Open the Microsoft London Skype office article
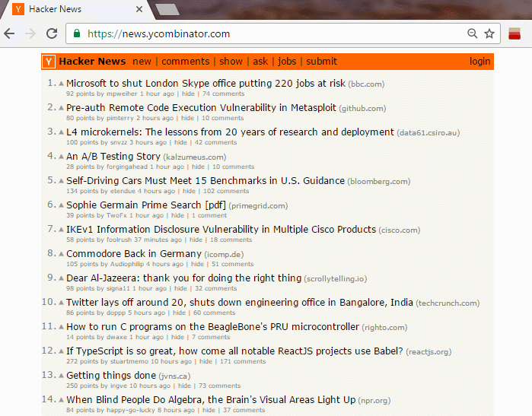The width and height of the screenshot is (532, 416). pyautogui.click(x=206, y=84)
